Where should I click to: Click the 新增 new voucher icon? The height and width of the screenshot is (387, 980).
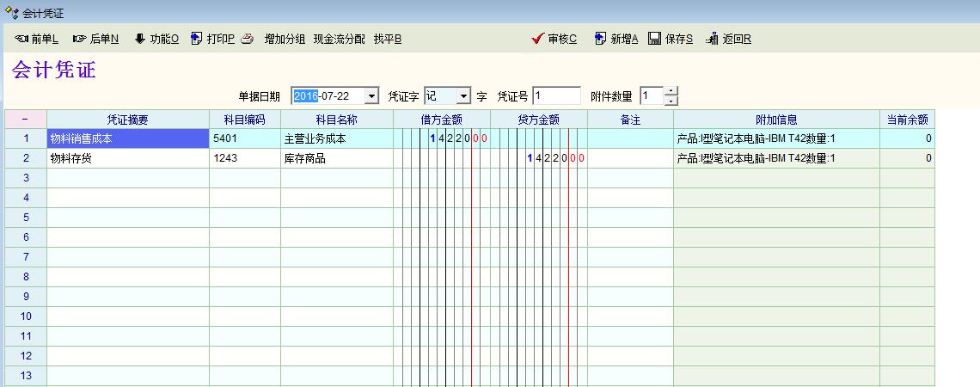tap(600, 39)
